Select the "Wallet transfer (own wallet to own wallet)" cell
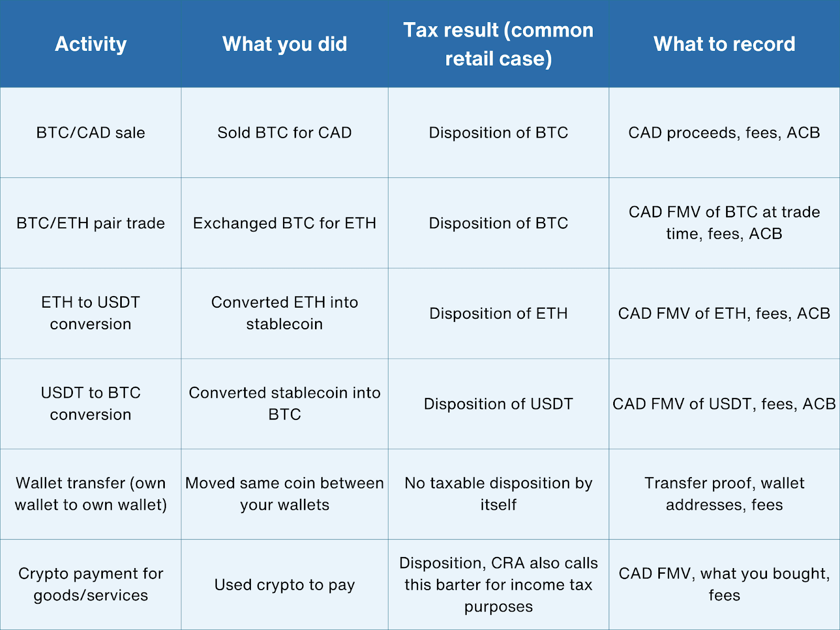 (91, 494)
